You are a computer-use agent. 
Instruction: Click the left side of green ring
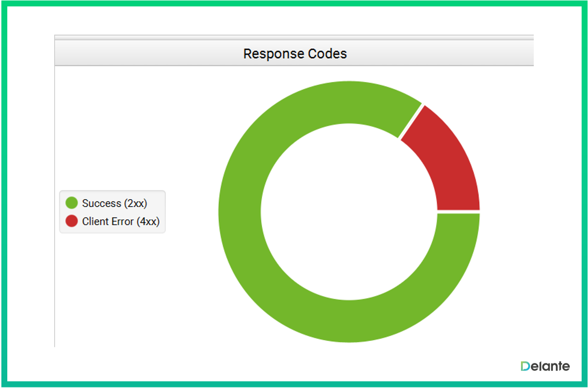(240, 212)
